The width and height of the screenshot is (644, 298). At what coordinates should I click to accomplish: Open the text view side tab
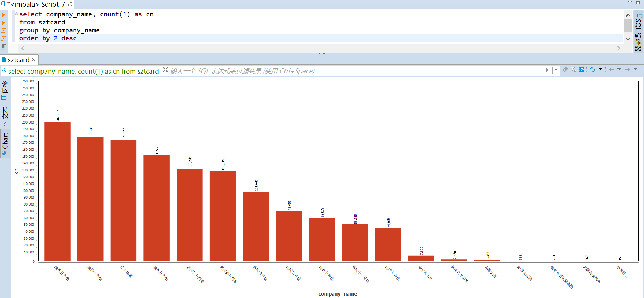pos(5,116)
